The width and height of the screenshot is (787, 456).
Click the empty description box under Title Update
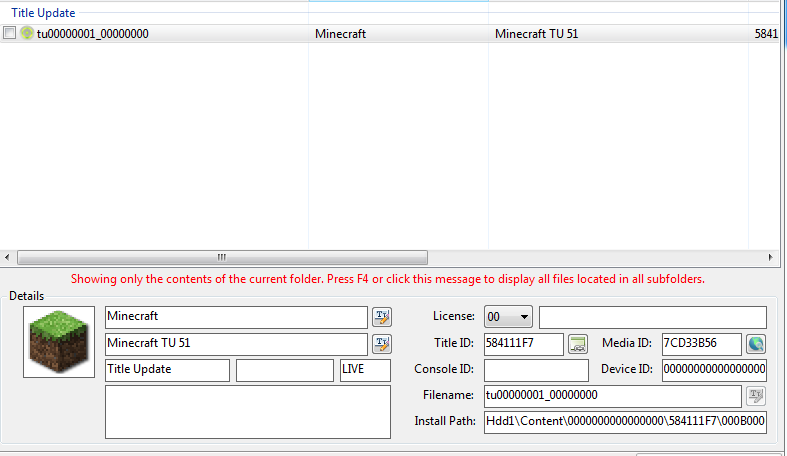click(247, 411)
